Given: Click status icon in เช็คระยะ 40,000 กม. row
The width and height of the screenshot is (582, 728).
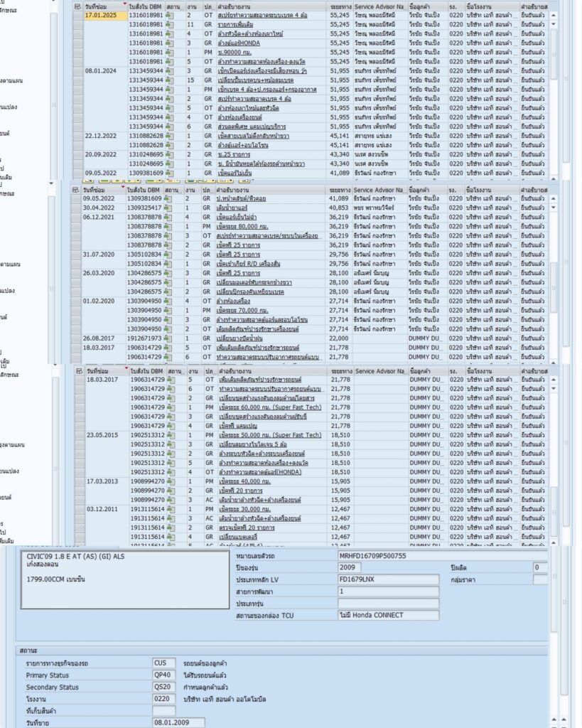Looking at the screenshot, I should tap(169, 481).
